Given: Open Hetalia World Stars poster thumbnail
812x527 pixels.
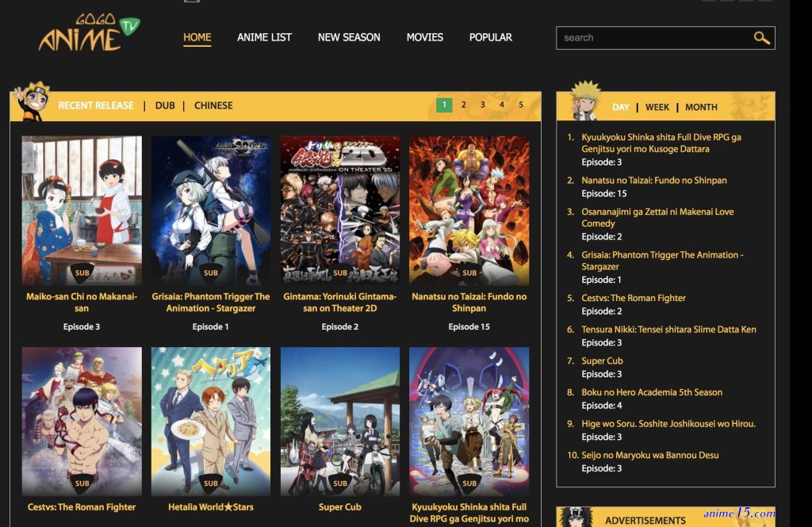Looking at the screenshot, I should click(x=211, y=422).
